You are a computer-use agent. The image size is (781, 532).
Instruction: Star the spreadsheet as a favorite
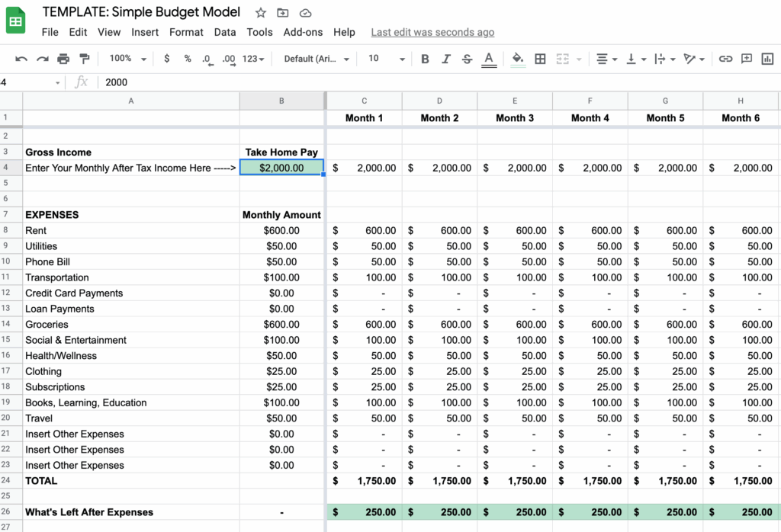pos(259,12)
